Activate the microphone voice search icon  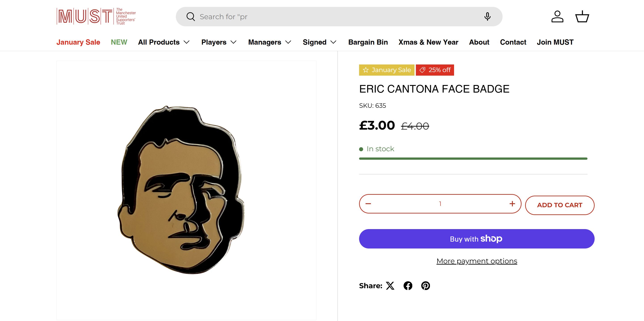click(x=487, y=17)
